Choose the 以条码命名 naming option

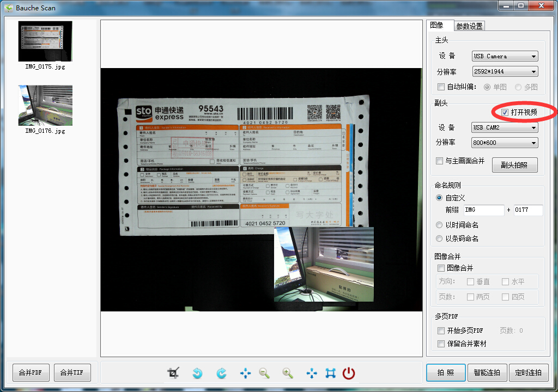439,238
